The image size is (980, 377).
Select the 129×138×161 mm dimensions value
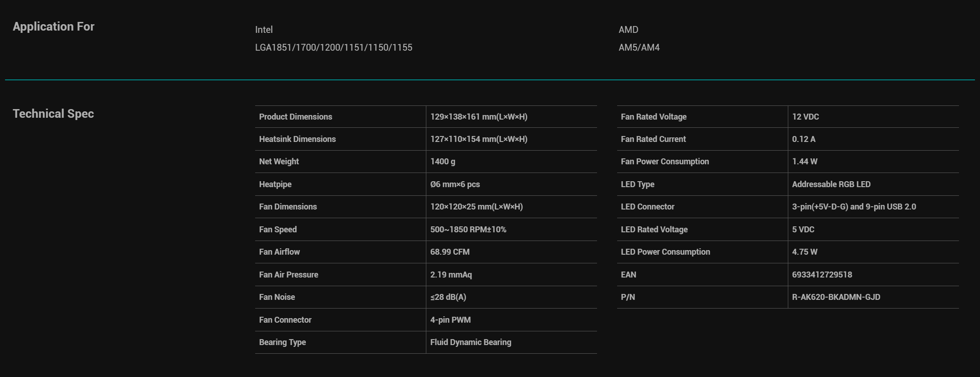(x=479, y=117)
